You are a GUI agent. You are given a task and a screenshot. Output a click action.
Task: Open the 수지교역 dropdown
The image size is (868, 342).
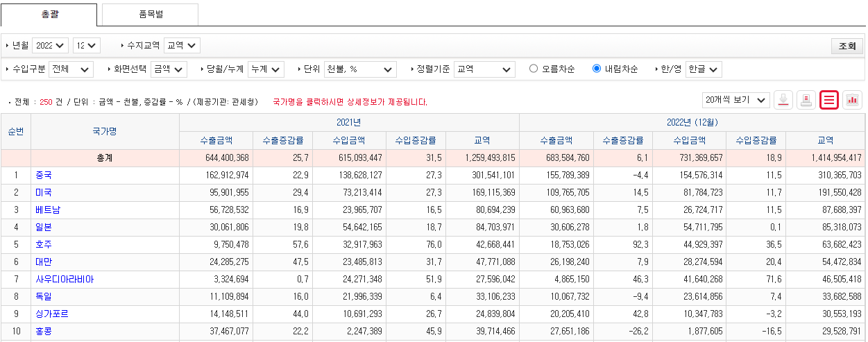tap(182, 45)
